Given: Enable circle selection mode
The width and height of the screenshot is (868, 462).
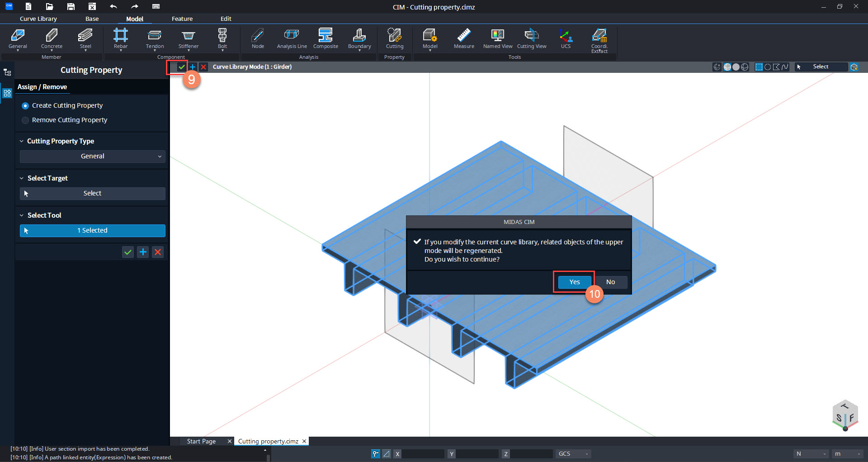Looking at the screenshot, I should pyautogui.click(x=768, y=67).
